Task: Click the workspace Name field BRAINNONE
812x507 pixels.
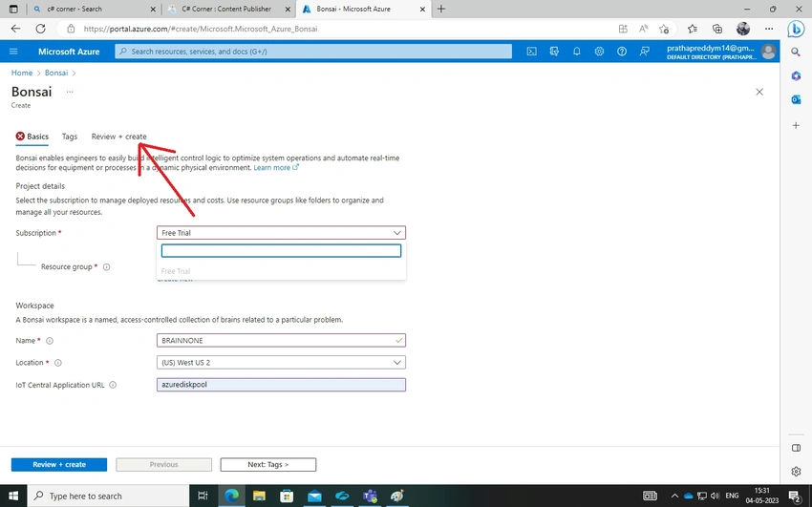Action: tap(281, 341)
